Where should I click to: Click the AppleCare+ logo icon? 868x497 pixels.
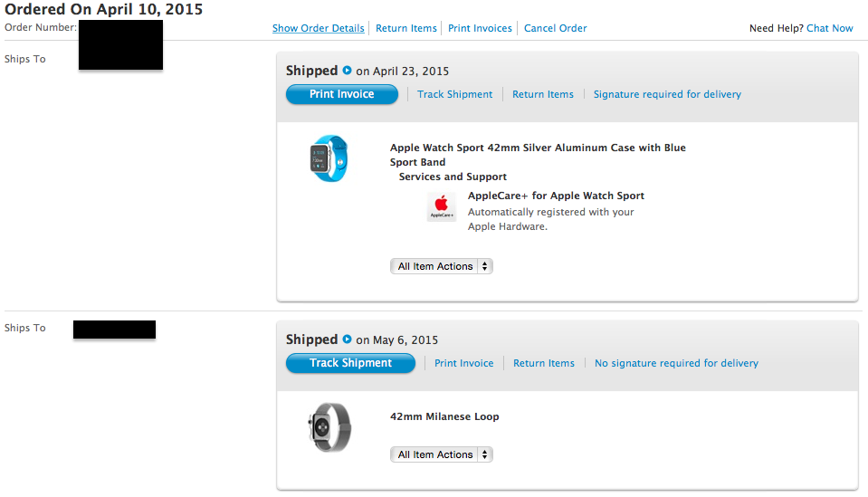(441, 206)
